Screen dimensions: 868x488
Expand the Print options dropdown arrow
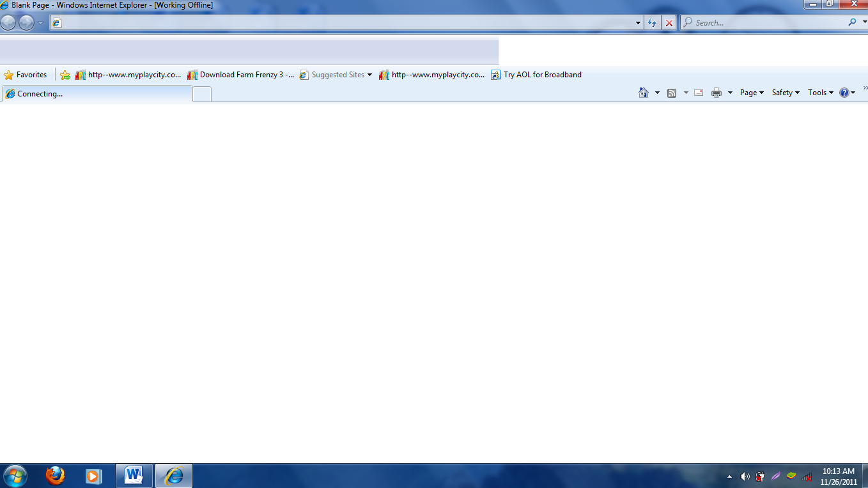pyautogui.click(x=730, y=93)
